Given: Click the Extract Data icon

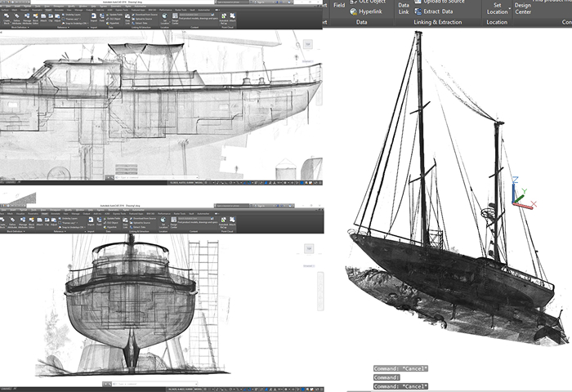Looking at the screenshot, I should coord(418,12).
